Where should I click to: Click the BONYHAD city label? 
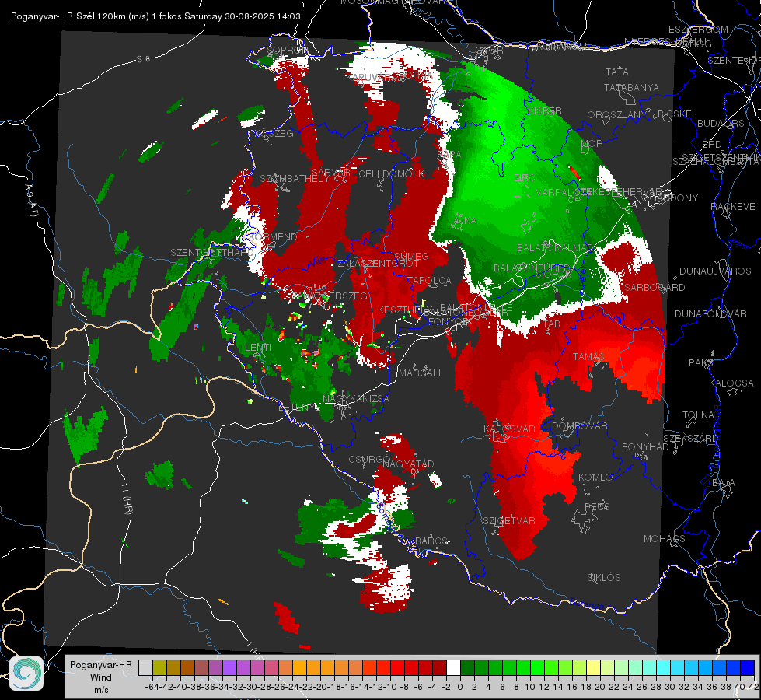point(645,447)
